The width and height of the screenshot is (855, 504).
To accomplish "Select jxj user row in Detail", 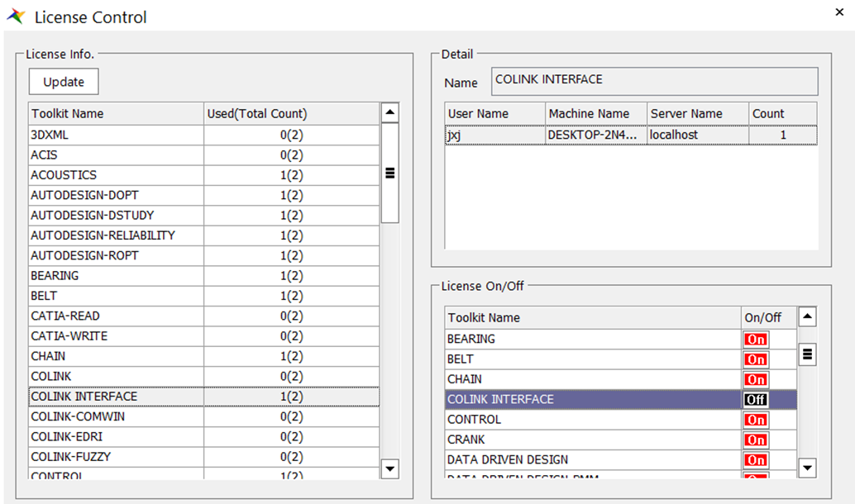I will coord(631,136).
